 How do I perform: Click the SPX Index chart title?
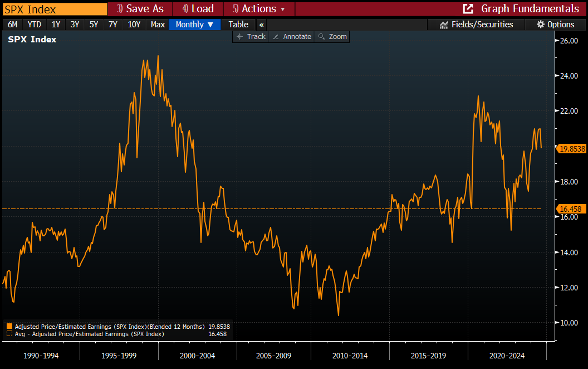click(32, 40)
